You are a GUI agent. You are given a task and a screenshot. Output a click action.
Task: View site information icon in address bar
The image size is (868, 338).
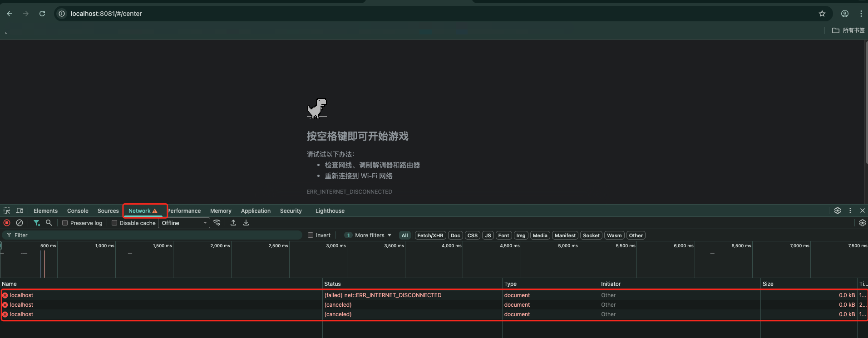tap(62, 14)
